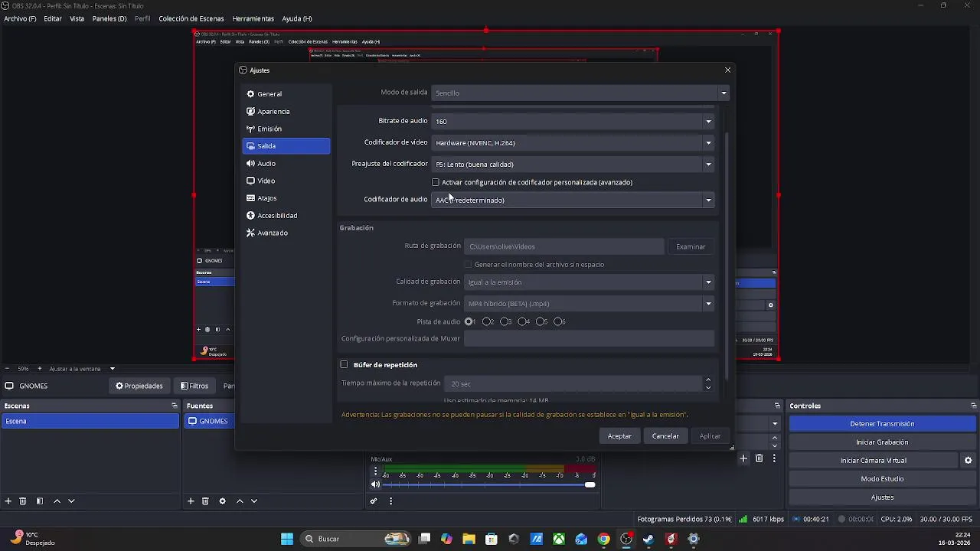This screenshot has height=551, width=980.
Task: Open Steam from the taskbar
Action: 648,539
